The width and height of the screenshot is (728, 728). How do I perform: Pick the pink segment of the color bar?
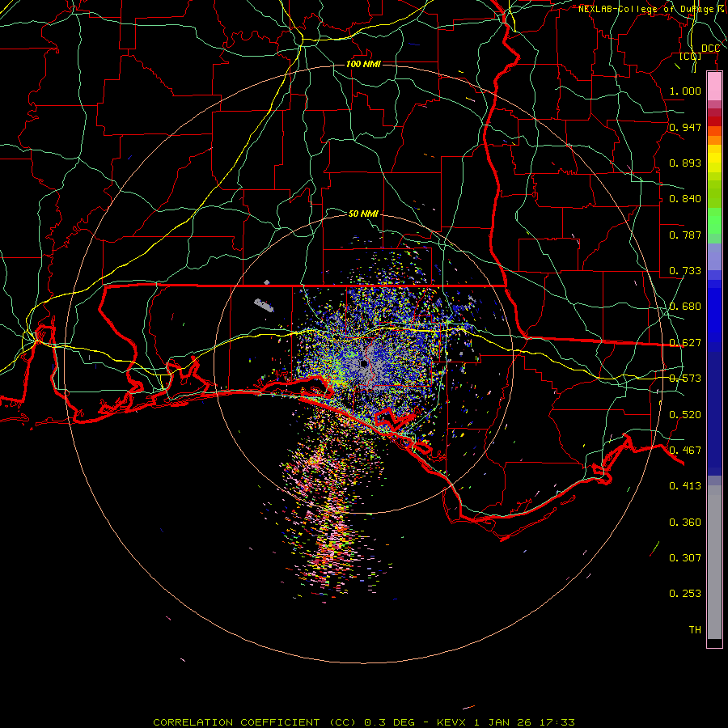click(x=714, y=86)
